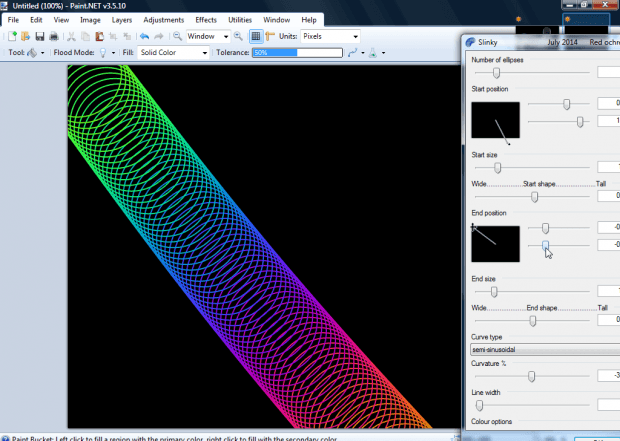This screenshot has height=441, width=620.
Task: Toggle the rulers icon
Action: tap(270, 36)
